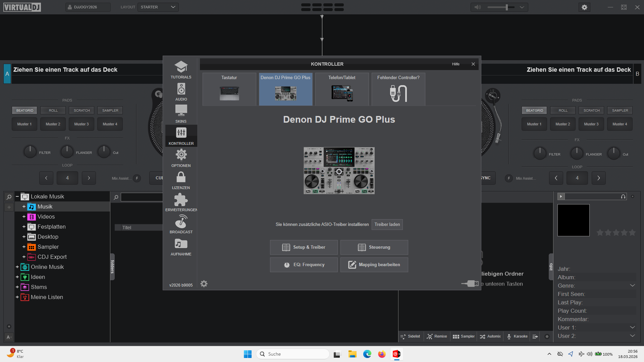Open the Aufnahme recording section
This screenshot has width=644, height=362.
point(181,247)
